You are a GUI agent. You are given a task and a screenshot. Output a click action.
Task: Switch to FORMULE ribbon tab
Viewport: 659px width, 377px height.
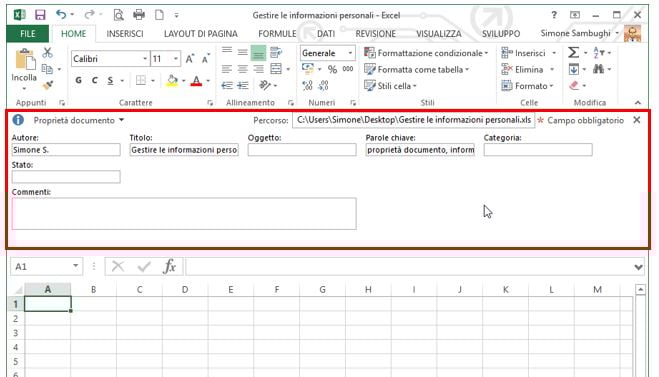[277, 34]
